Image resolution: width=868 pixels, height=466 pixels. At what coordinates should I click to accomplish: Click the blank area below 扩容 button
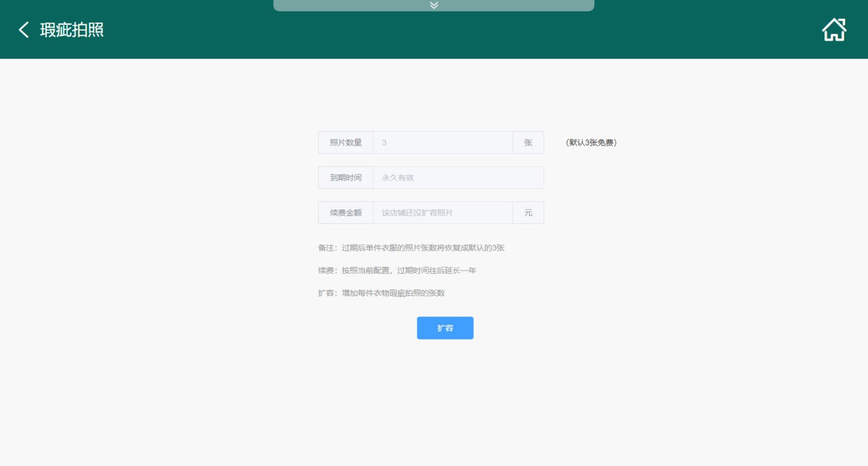445,398
